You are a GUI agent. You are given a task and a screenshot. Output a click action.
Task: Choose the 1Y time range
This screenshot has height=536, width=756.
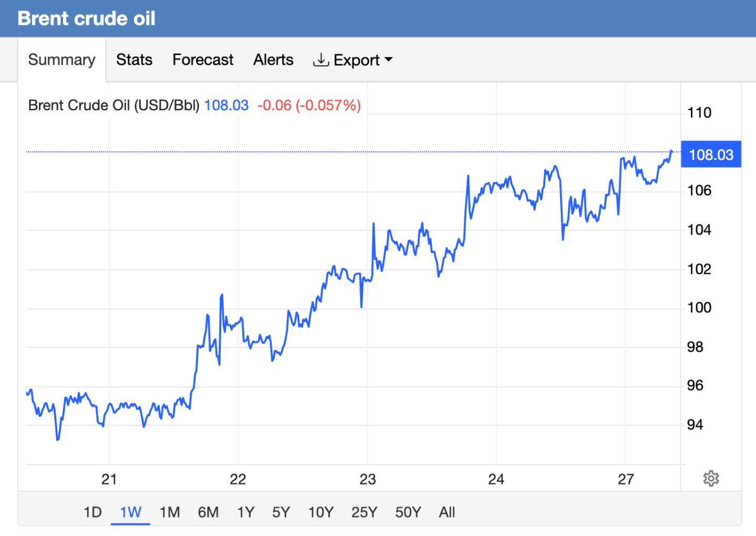pos(245,512)
